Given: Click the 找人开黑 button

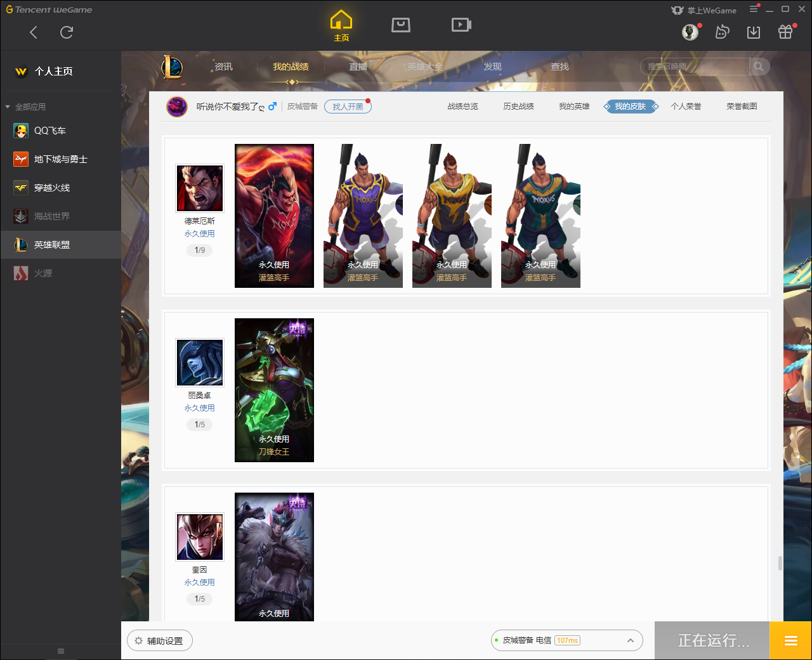Looking at the screenshot, I should click(348, 107).
